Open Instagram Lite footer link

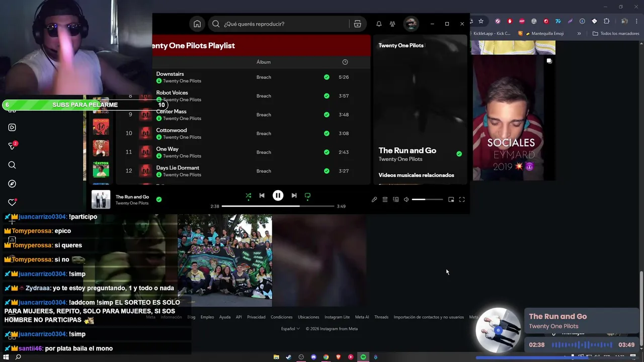tap(337, 317)
